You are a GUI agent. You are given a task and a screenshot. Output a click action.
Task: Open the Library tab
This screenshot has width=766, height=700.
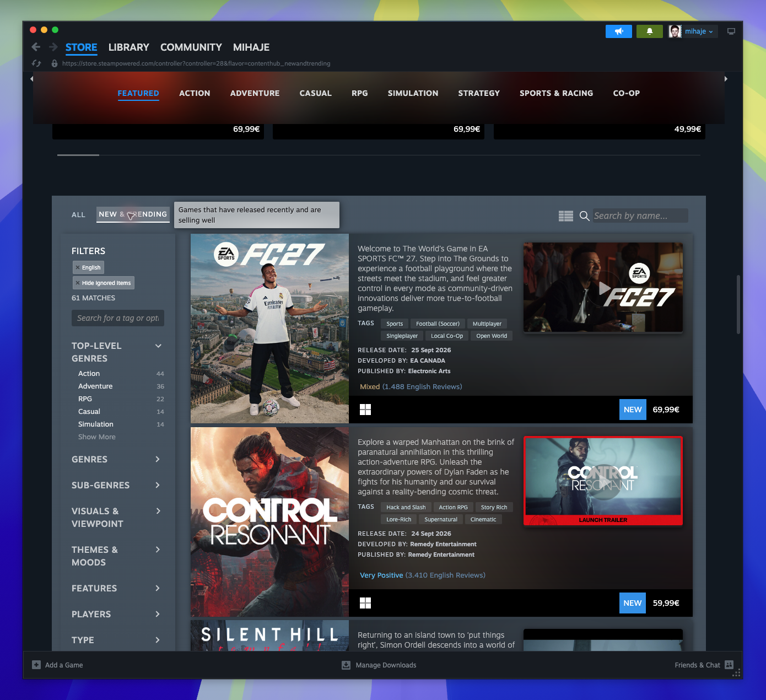[x=129, y=47]
